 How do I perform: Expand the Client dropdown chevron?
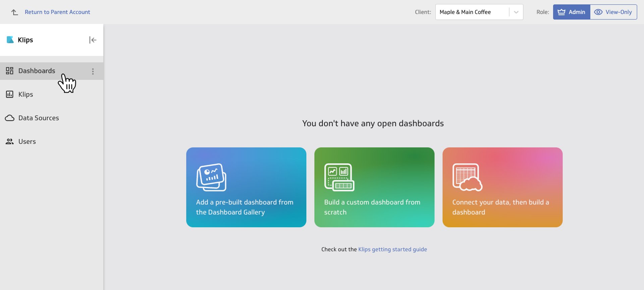tap(516, 12)
